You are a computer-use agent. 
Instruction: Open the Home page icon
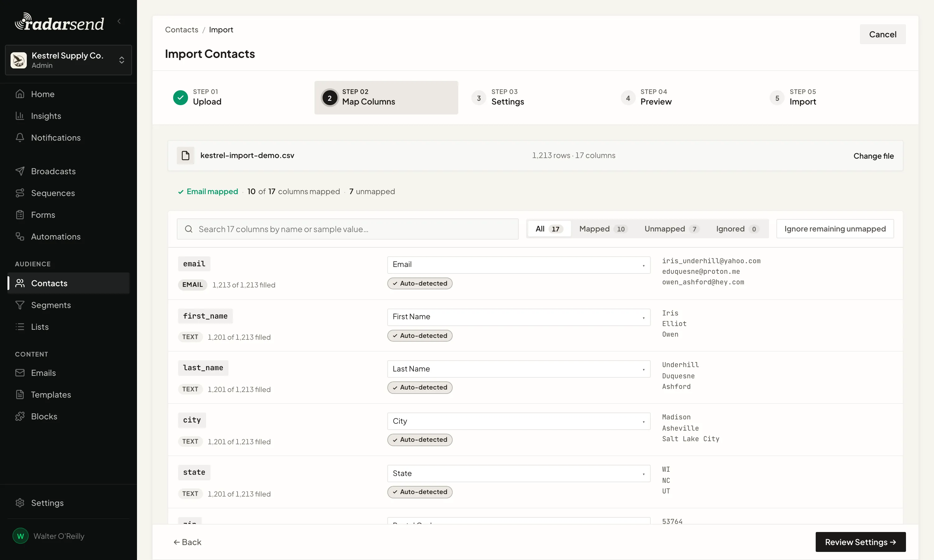[20, 94]
